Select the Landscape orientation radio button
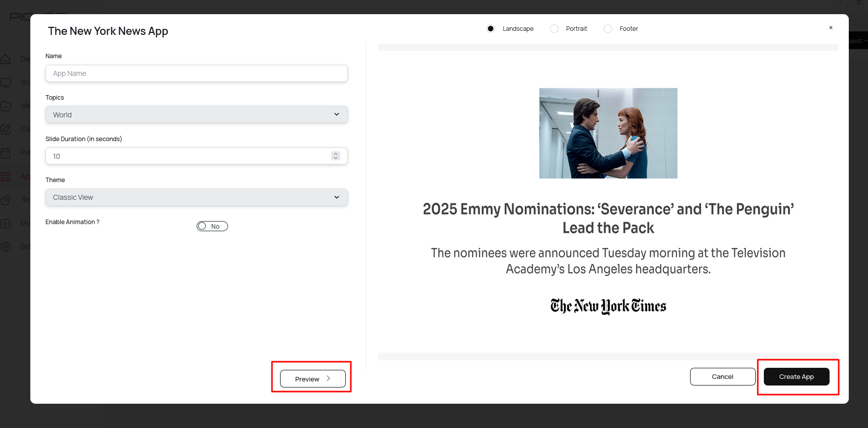Viewport: 868px width, 428px height. click(x=490, y=29)
